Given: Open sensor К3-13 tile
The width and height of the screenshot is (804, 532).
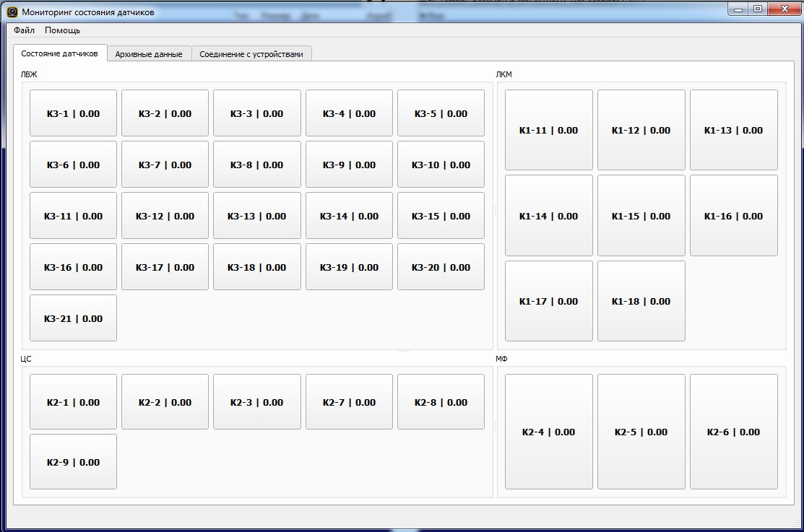Looking at the screenshot, I should 257,216.
